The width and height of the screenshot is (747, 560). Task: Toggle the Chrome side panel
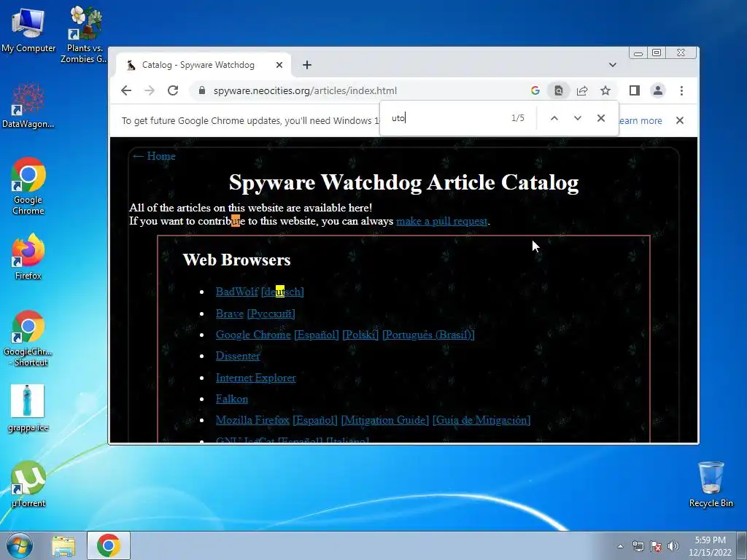point(634,90)
